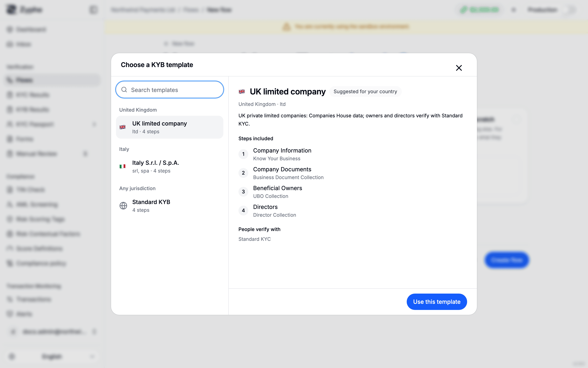588x368 pixels.
Task: Click the step number 3 circle
Action: click(243, 192)
